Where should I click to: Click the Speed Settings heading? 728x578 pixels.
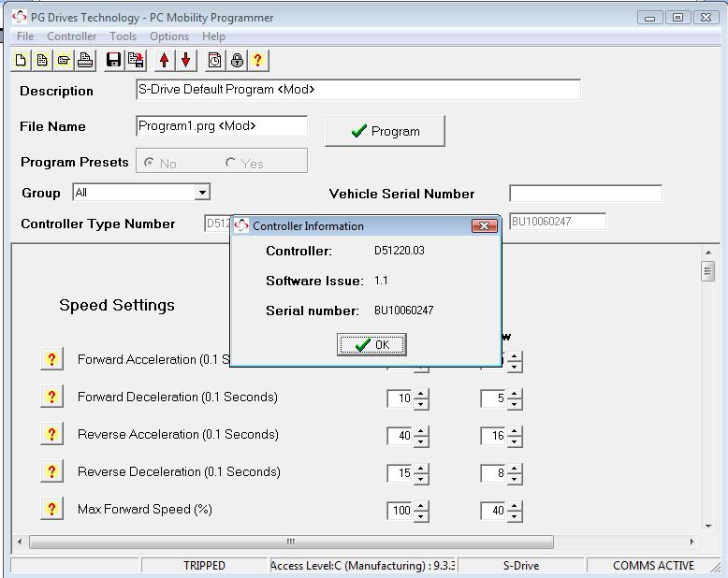coord(117,305)
